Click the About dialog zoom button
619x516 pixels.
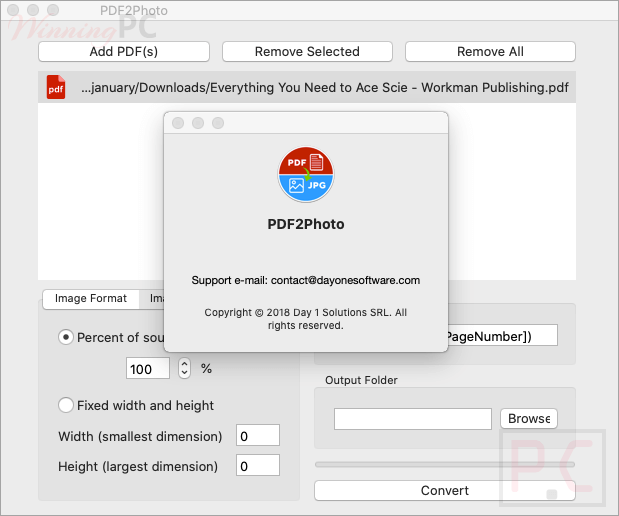tap(218, 123)
